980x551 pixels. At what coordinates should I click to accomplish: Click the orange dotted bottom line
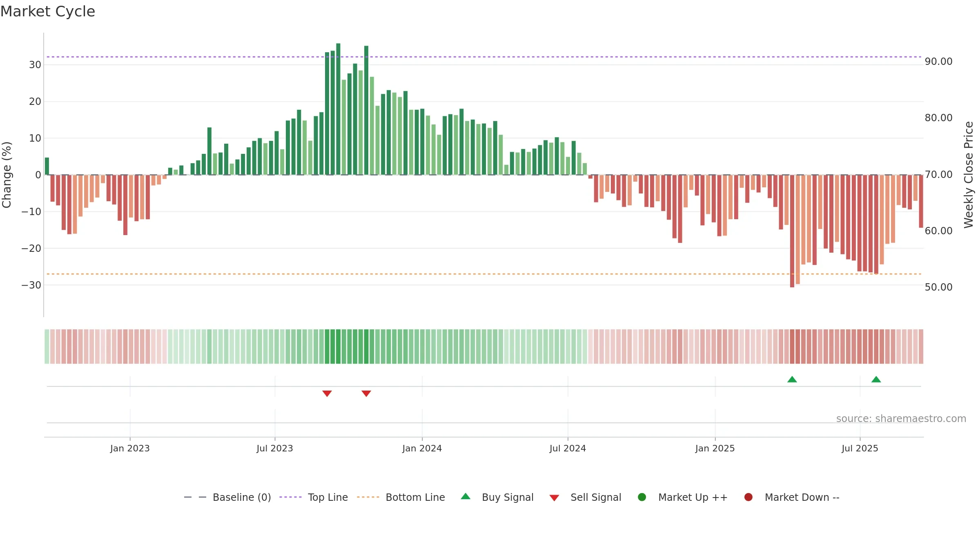[484, 274]
